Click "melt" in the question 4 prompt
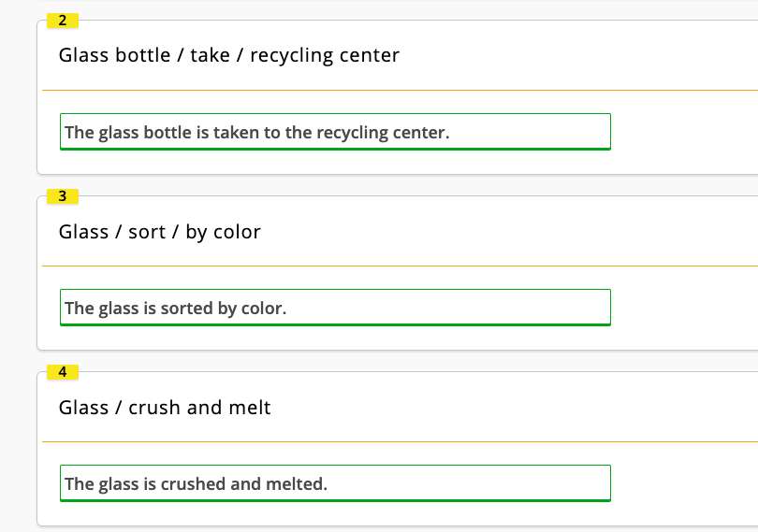Viewport: 758px width, 532px height. 251,407
